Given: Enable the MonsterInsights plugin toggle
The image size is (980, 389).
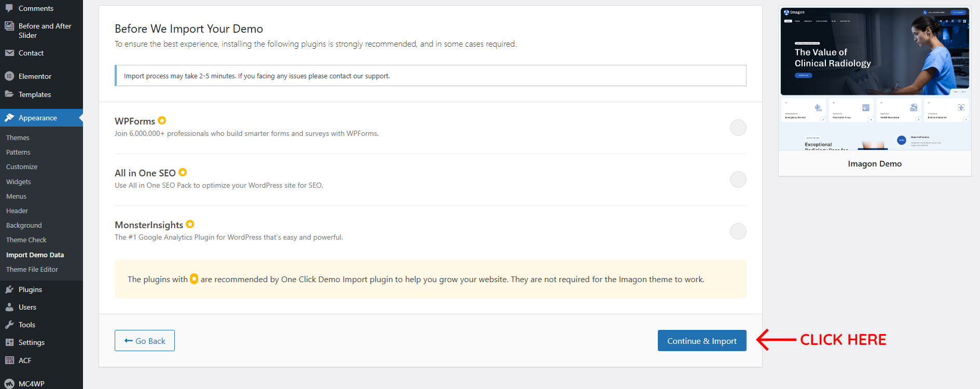Looking at the screenshot, I should 738,231.
